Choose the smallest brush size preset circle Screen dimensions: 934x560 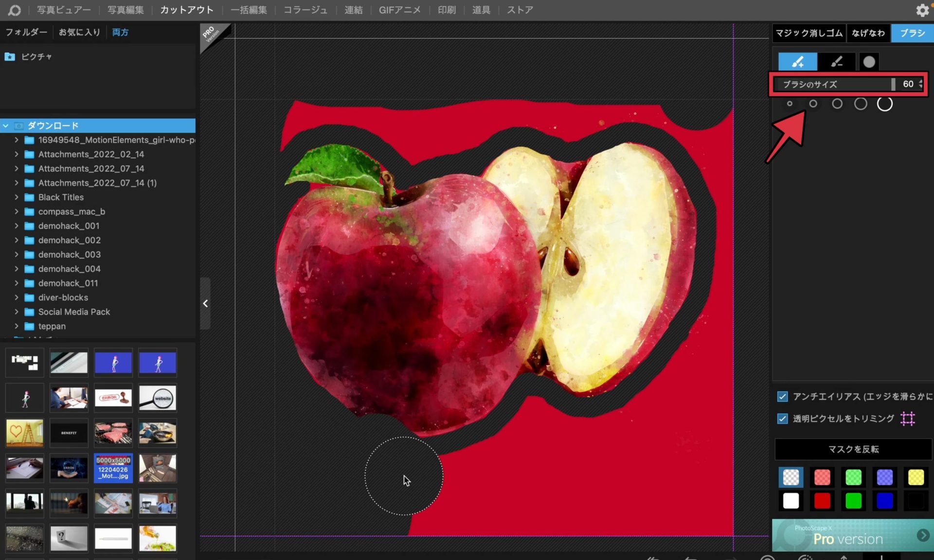tap(790, 104)
